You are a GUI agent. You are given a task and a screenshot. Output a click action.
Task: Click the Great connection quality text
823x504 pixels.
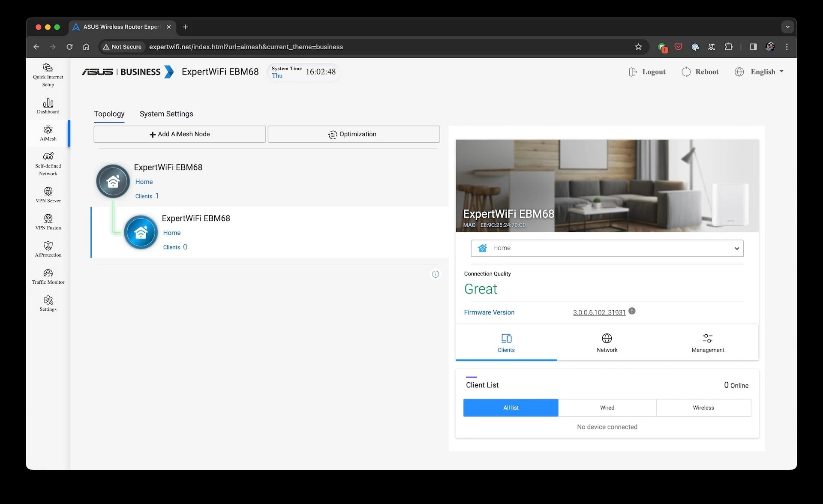[481, 289]
